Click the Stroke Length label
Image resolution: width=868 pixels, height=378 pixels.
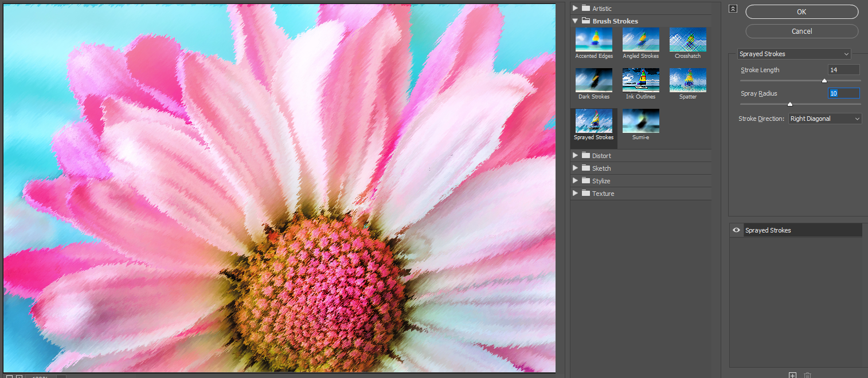[x=760, y=70]
